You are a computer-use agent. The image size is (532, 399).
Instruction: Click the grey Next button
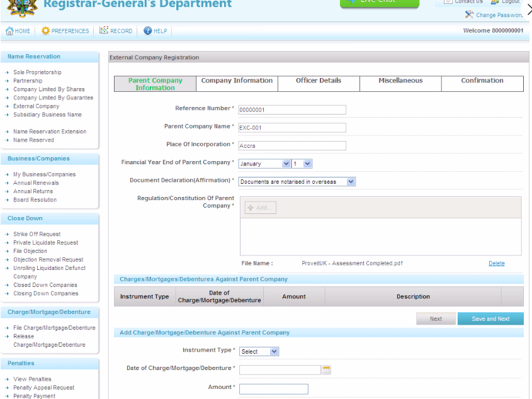click(x=436, y=319)
